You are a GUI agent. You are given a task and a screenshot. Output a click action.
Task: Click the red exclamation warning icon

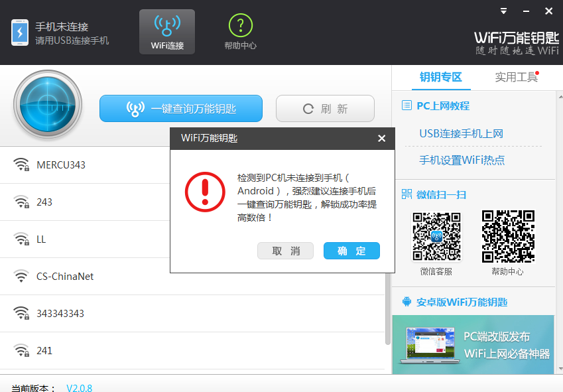tap(205, 192)
